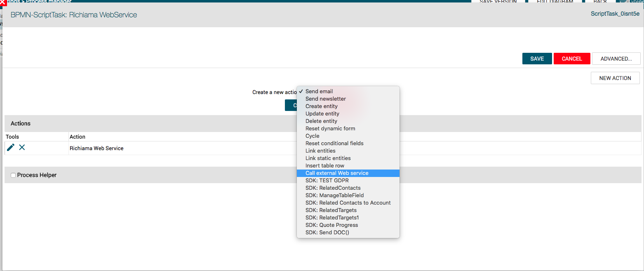Image resolution: width=644 pixels, height=271 pixels.
Task: Select Link entities option
Action: [348, 151]
